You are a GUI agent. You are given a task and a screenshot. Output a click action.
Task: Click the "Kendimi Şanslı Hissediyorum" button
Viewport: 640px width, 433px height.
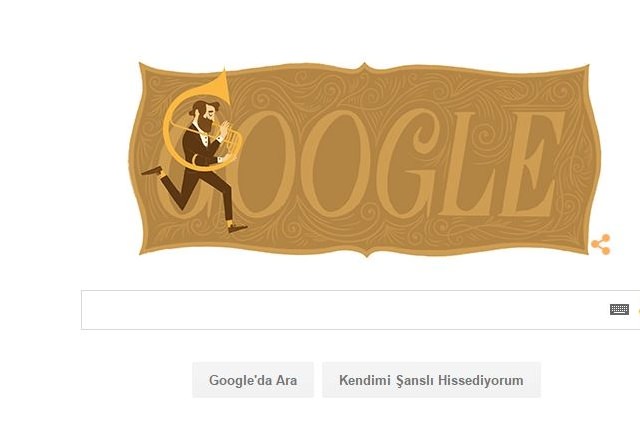click(431, 380)
